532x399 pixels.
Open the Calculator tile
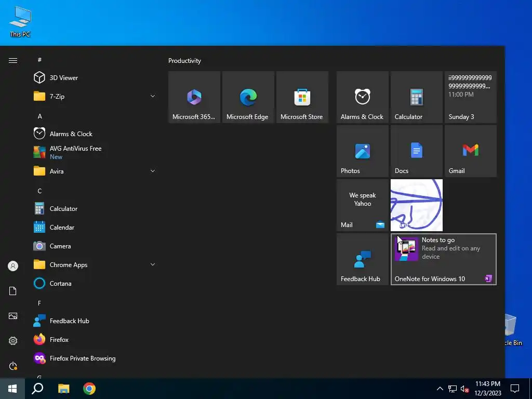click(x=417, y=97)
